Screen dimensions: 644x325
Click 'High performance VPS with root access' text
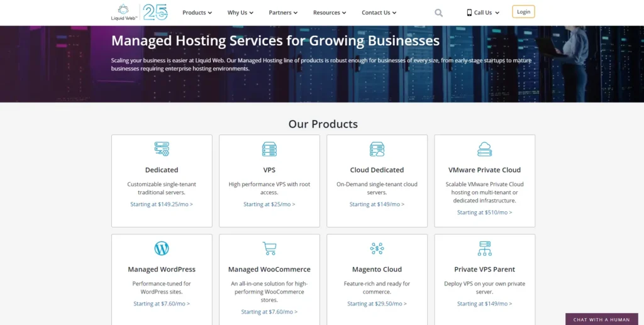coord(269,189)
